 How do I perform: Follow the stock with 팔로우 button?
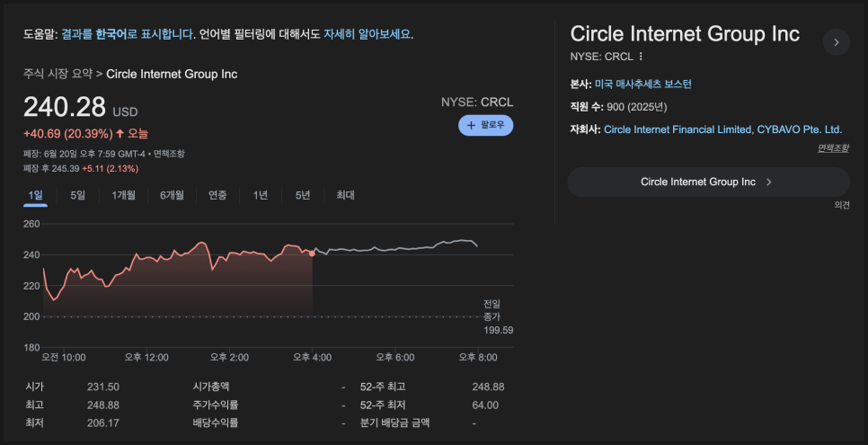(x=485, y=125)
